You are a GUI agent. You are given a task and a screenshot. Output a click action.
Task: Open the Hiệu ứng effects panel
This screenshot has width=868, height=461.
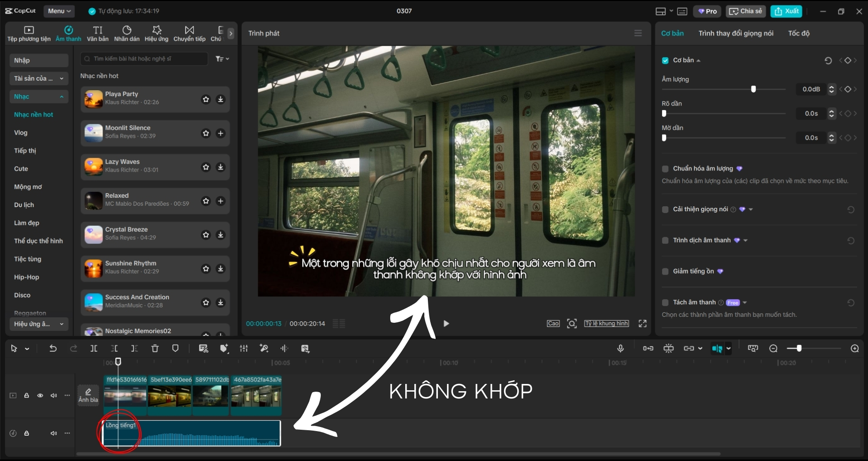[157, 34]
